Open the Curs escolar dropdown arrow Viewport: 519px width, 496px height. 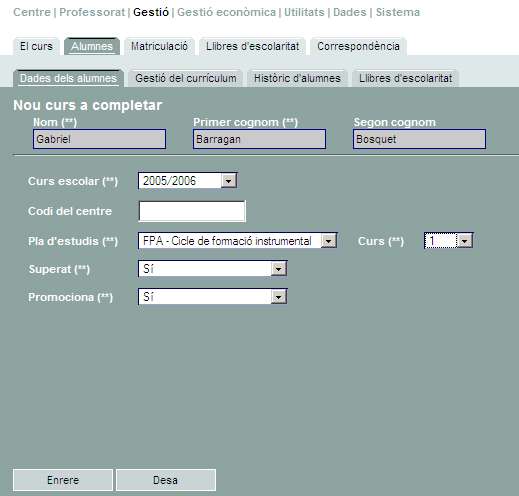click(x=229, y=181)
